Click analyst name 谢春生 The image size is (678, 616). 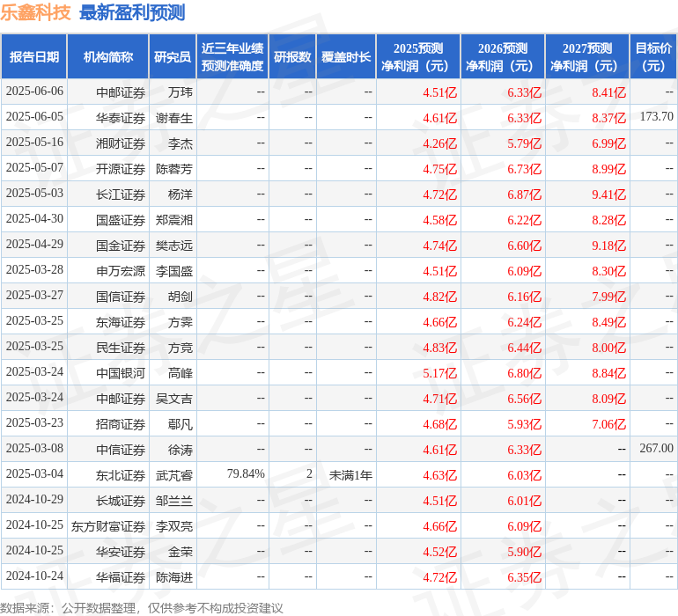click(x=174, y=118)
